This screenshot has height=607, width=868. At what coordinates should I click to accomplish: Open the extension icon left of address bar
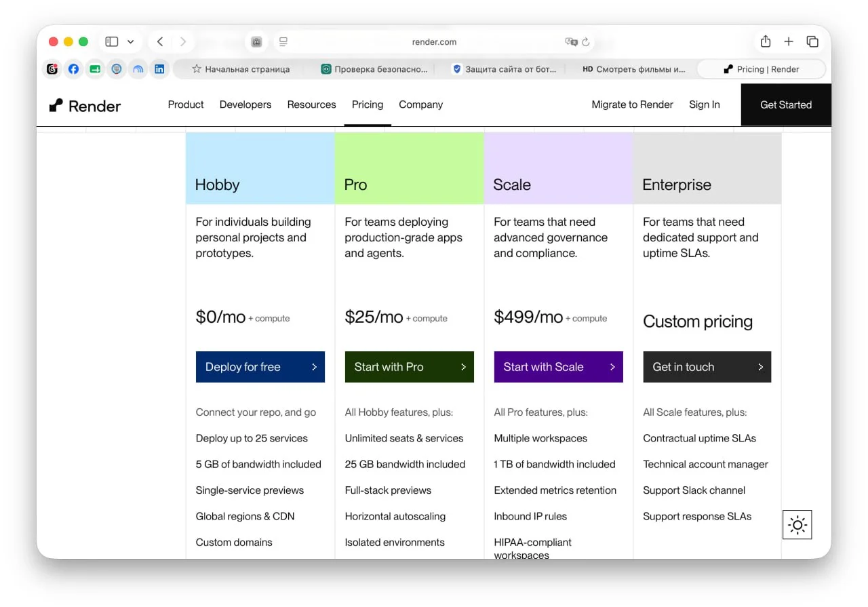click(256, 42)
